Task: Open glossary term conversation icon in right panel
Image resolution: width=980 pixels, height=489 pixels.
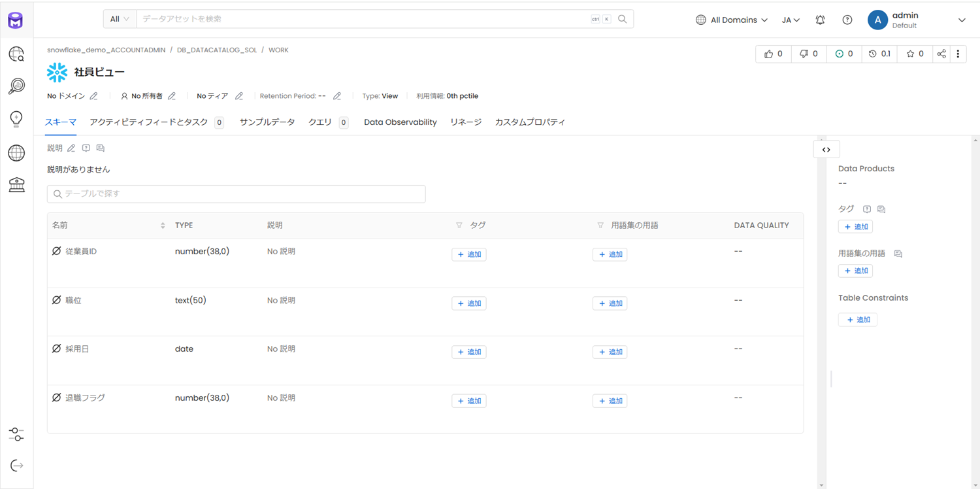Action: coord(898,254)
